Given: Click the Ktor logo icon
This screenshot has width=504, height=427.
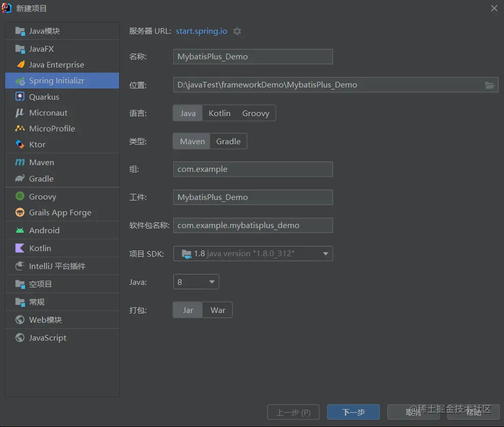Looking at the screenshot, I should [20, 144].
